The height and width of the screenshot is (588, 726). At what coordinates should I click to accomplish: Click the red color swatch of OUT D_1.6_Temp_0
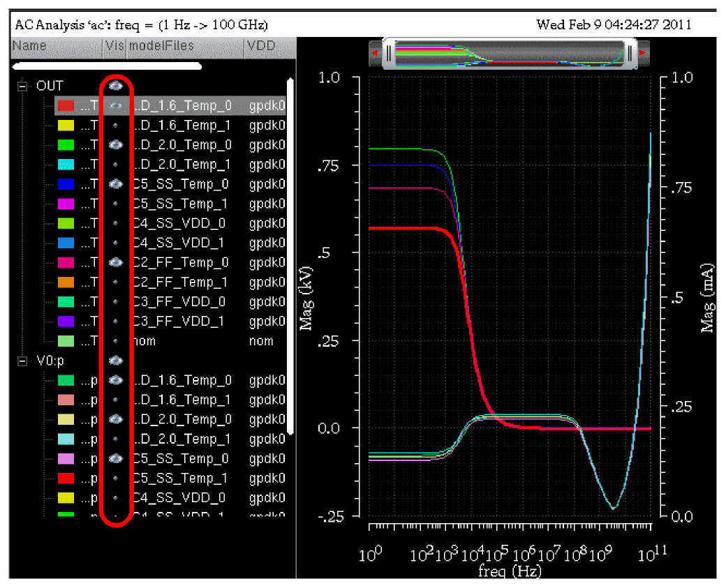(x=66, y=106)
